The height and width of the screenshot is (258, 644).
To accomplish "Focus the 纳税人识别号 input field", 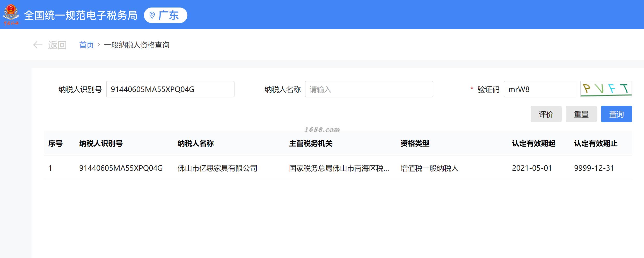I will click(x=170, y=89).
